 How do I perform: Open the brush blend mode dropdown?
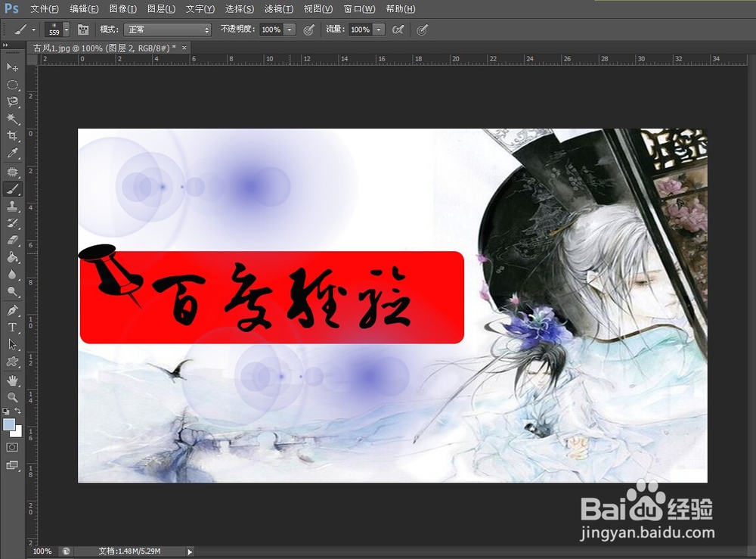[166, 30]
